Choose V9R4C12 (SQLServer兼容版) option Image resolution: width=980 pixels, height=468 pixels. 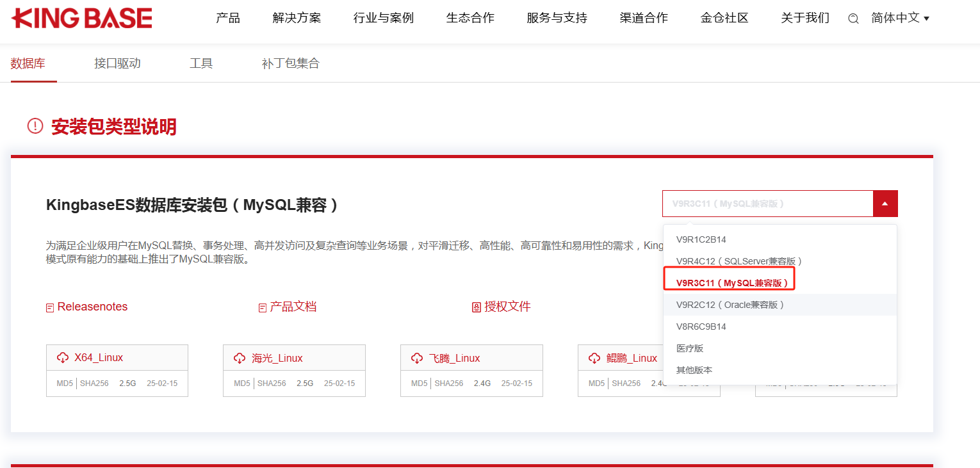click(x=739, y=261)
